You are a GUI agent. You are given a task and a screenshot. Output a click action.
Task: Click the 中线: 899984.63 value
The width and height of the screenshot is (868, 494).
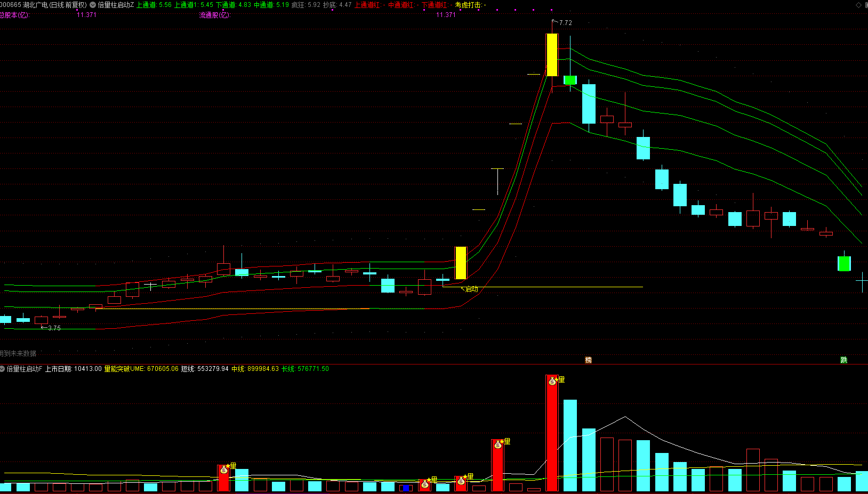tap(255, 369)
